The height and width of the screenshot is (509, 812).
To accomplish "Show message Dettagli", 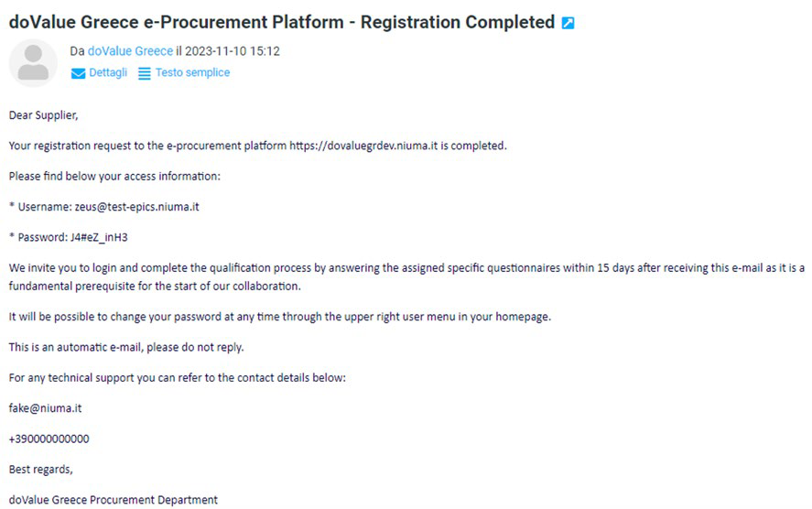I will (x=108, y=72).
